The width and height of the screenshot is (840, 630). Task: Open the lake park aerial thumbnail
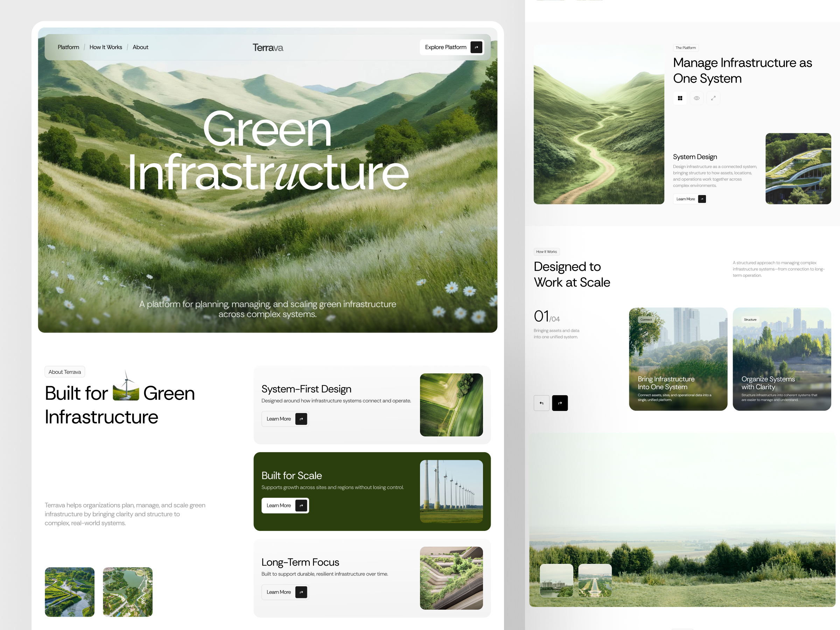coord(128,592)
